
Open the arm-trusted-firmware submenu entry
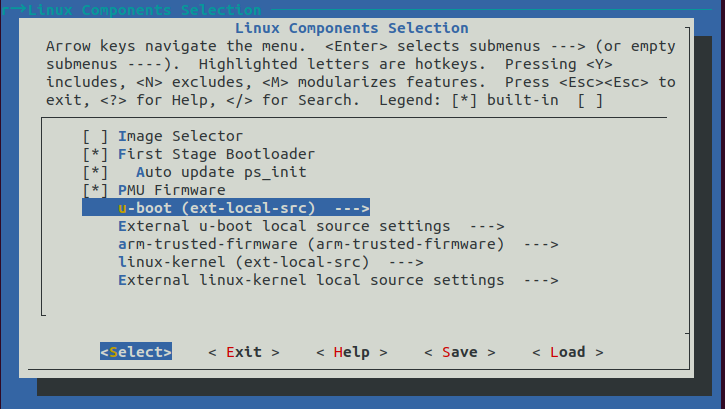pyautogui.click(x=310, y=244)
